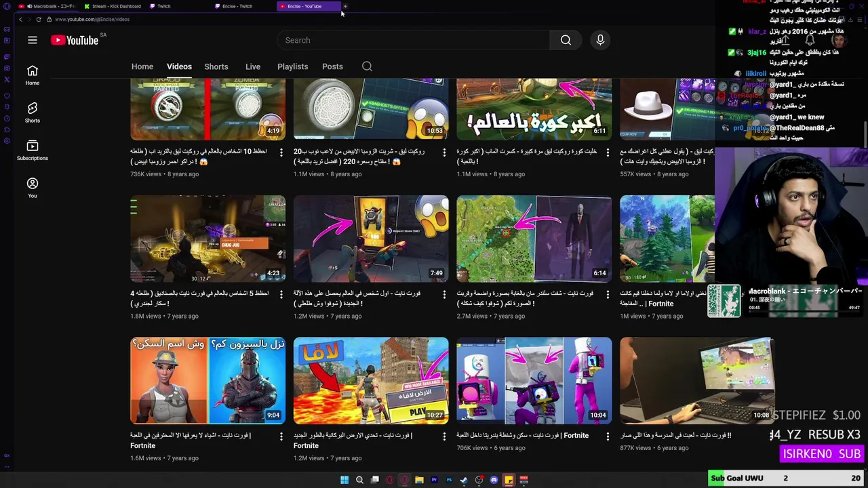The height and width of the screenshot is (488, 868).
Task: Launch Photoshop from taskbar
Action: (449, 480)
